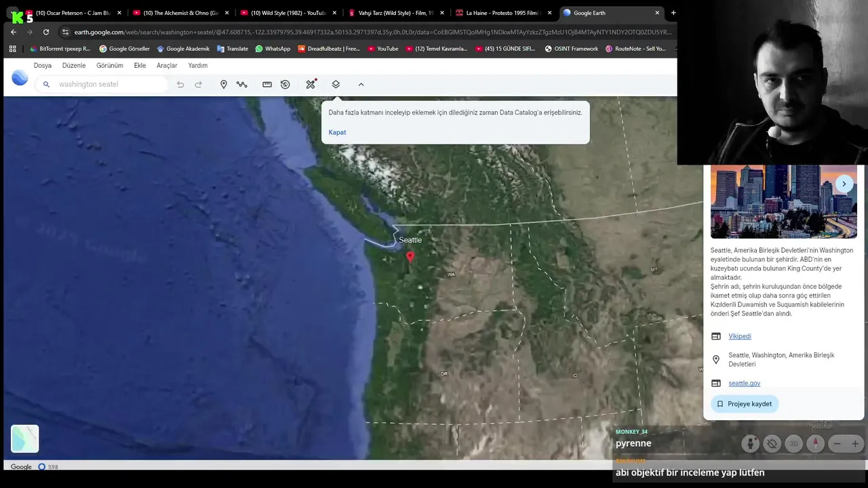Open historical imagery clock tool
This screenshot has height=488, width=868.
285,84
